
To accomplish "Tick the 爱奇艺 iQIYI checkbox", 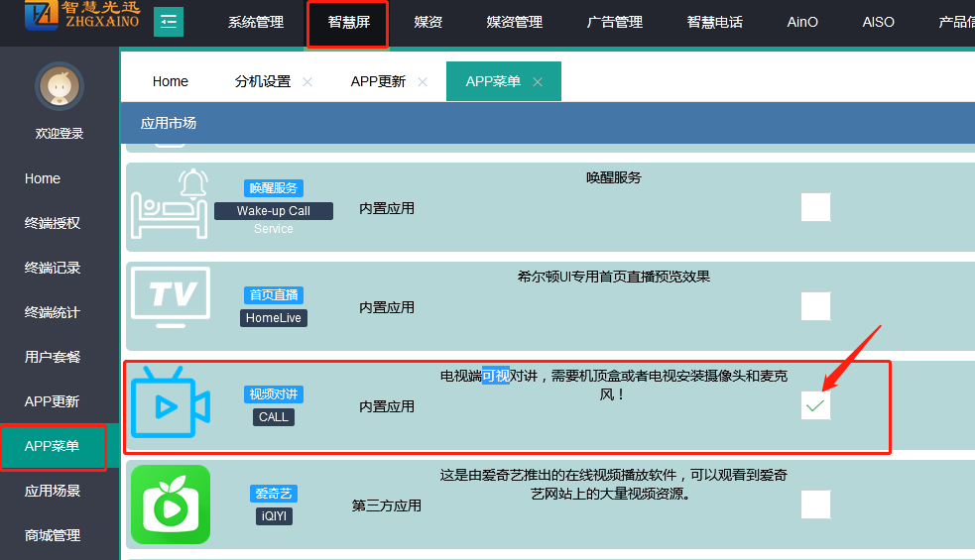I will (x=815, y=504).
